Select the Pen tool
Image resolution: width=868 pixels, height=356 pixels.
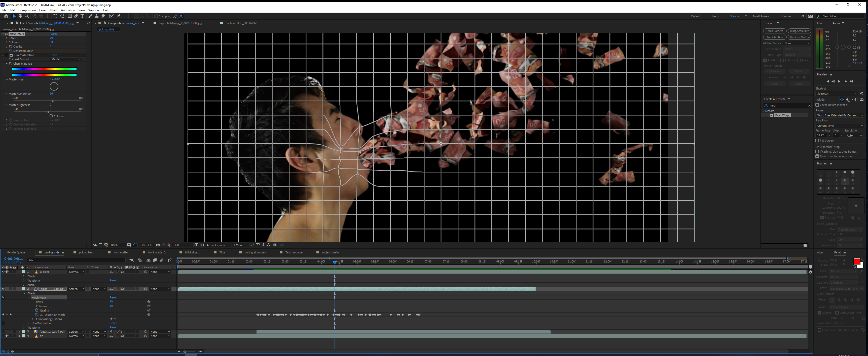(76, 16)
